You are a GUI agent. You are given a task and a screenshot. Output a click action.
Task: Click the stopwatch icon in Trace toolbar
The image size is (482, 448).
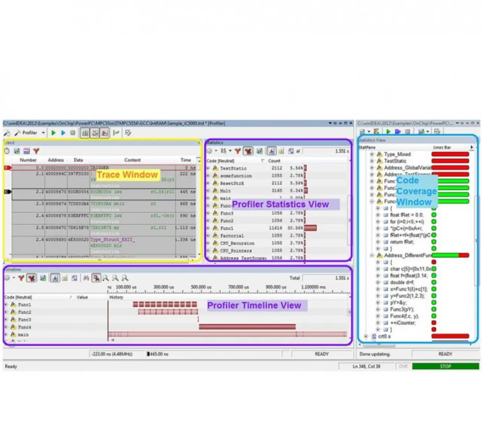pyautogui.click(x=7, y=151)
